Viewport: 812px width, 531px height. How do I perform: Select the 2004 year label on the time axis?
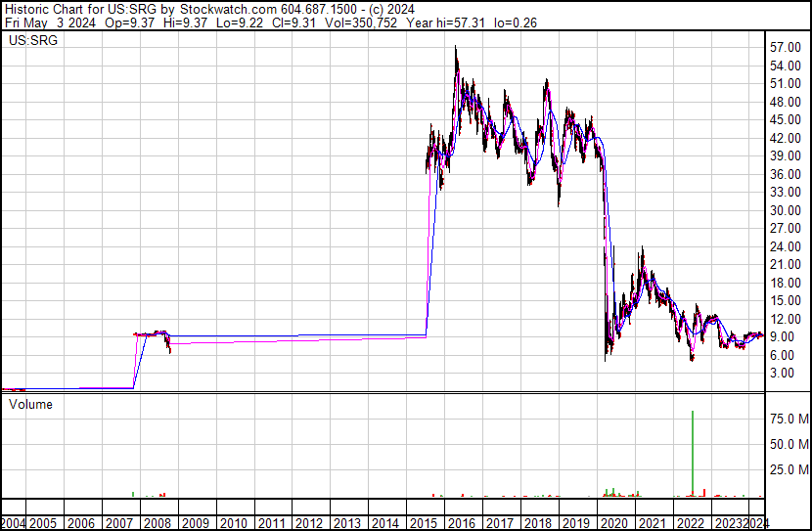pos(13,523)
